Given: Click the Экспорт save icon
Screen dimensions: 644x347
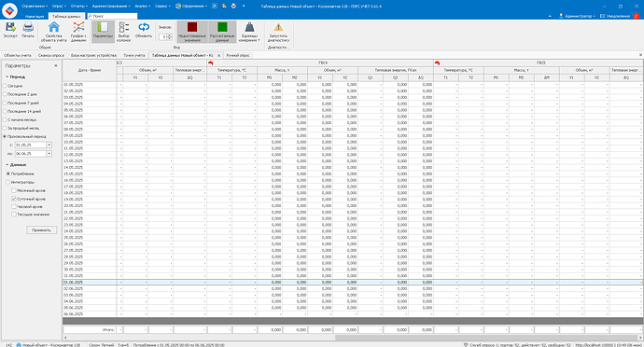Looking at the screenshot, I should 10,27.
